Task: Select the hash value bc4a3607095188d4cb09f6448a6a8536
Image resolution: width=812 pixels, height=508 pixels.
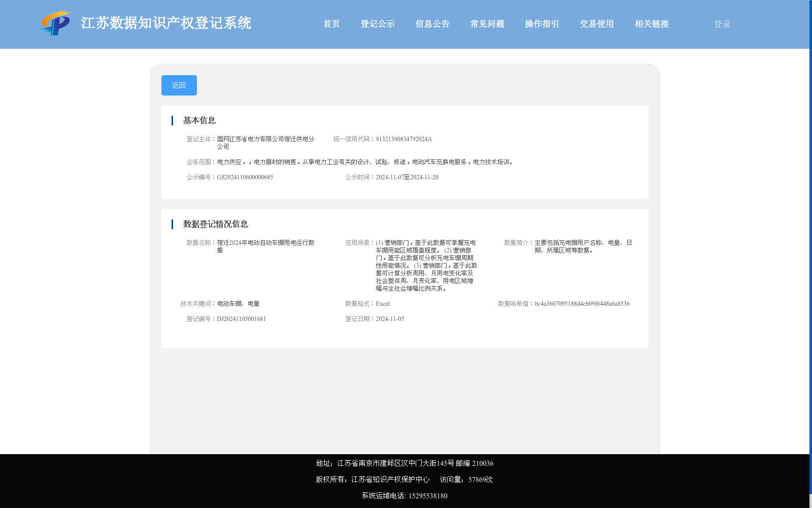Action: 582,304
